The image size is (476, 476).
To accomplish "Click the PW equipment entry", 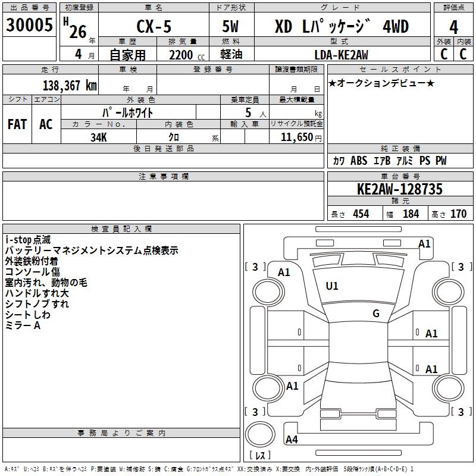I will pyautogui.click(x=441, y=161).
